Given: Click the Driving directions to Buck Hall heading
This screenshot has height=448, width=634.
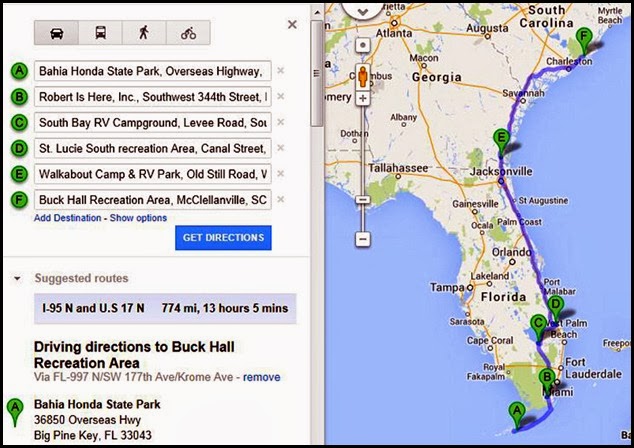Looking at the screenshot, I should 134,355.
